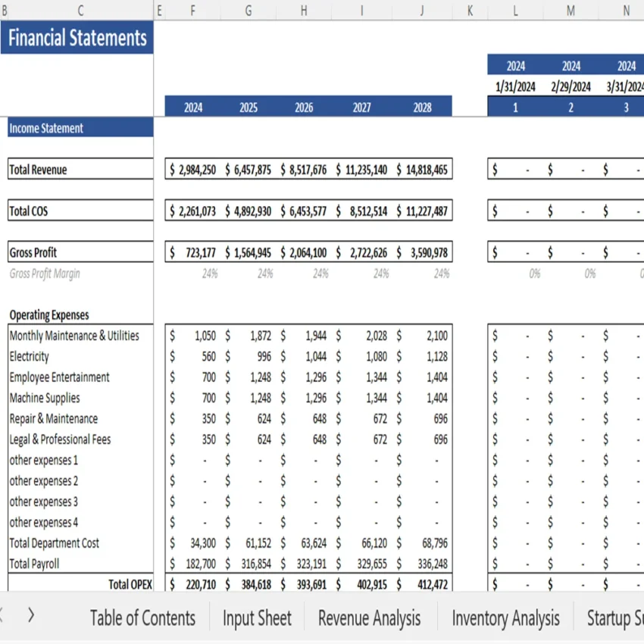The image size is (644, 644).
Task: View the Table of Contents sheet
Action: click(142, 617)
